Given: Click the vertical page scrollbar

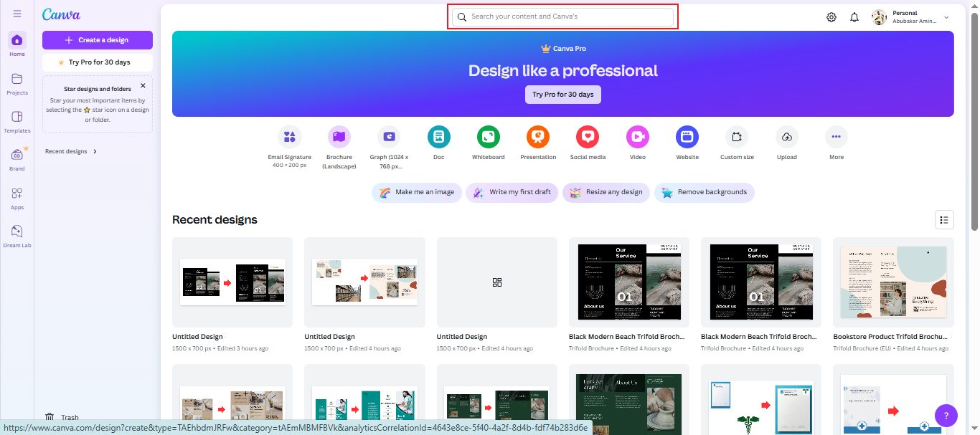Looking at the screenshot, I should click(974, 122).
